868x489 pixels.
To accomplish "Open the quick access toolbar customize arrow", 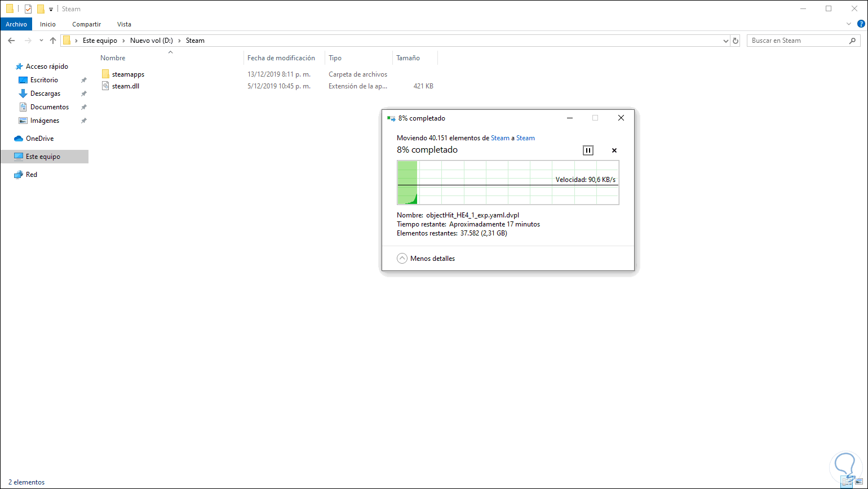I will coord(51,9).
